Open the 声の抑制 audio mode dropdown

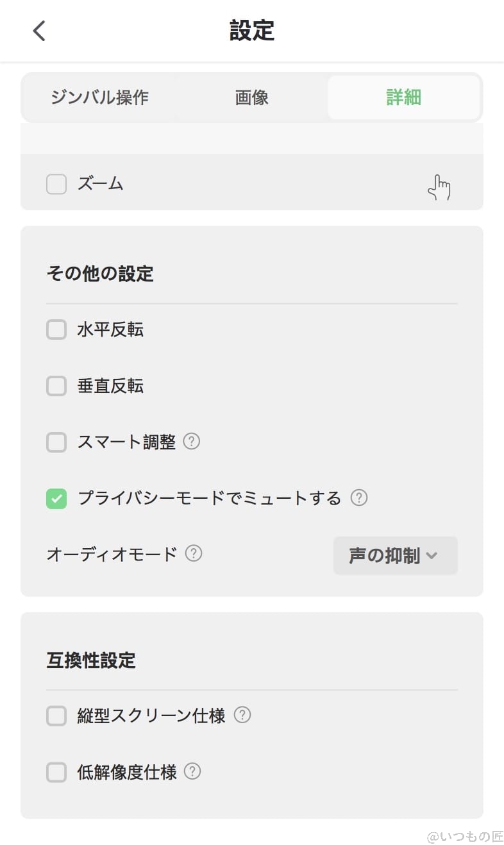tap(395, 555)
